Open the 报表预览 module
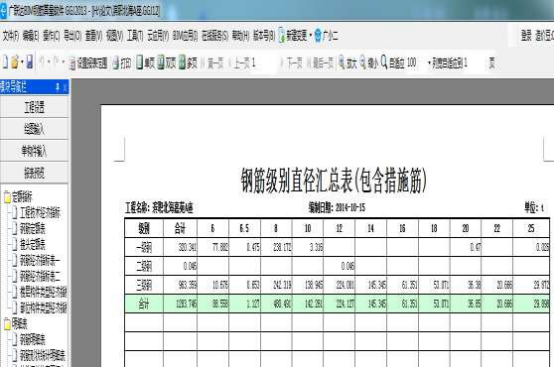Image resolution: width=554 pixels, height=368 pixels. [x=34, y=173]
